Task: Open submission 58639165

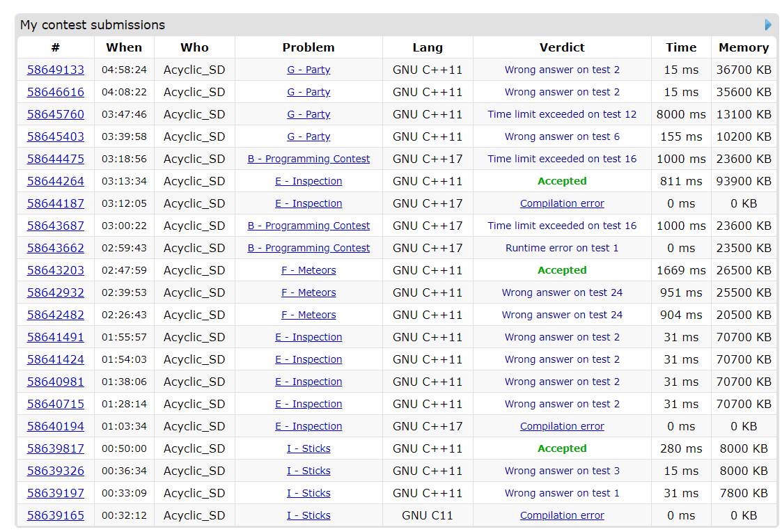Action: click(56, 515)
